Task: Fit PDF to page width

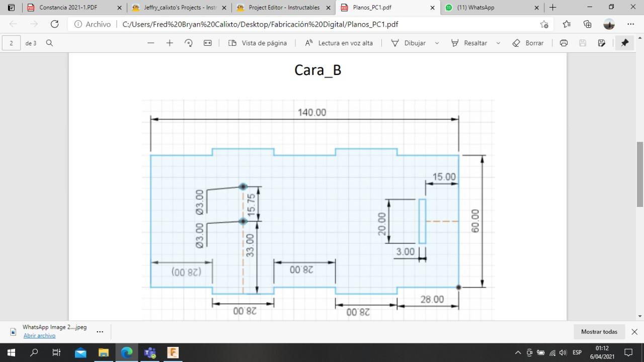Action: (x=207, y=43)
